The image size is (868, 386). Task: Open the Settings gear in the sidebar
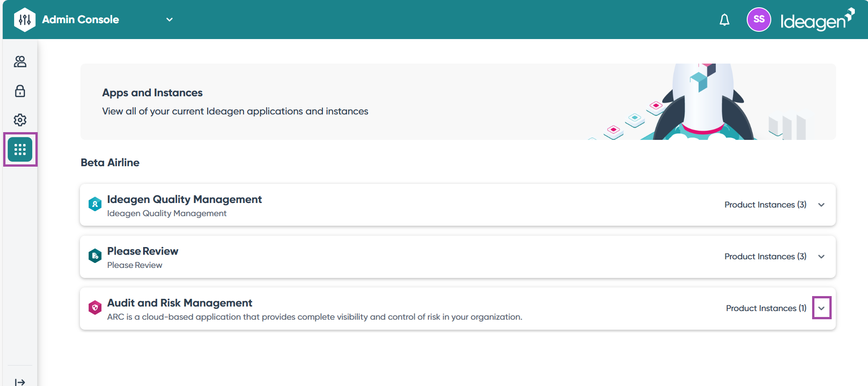[x=20, y=120]
